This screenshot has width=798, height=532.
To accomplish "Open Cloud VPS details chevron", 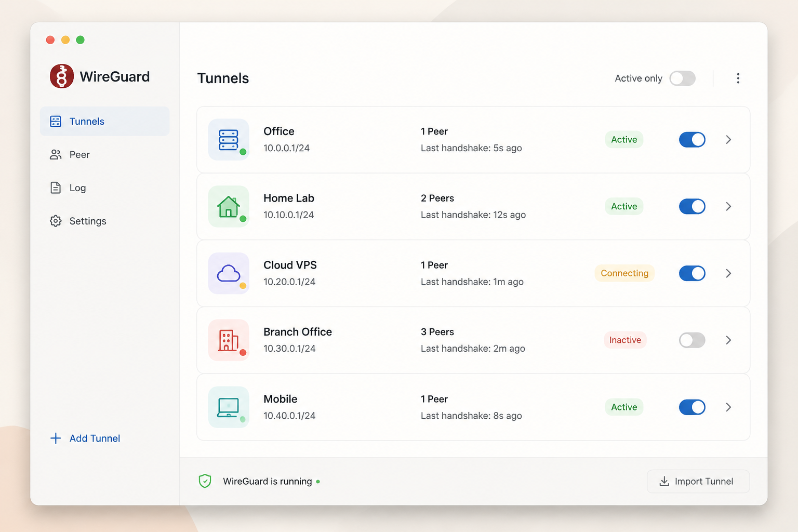I will [x=728, y=273].
